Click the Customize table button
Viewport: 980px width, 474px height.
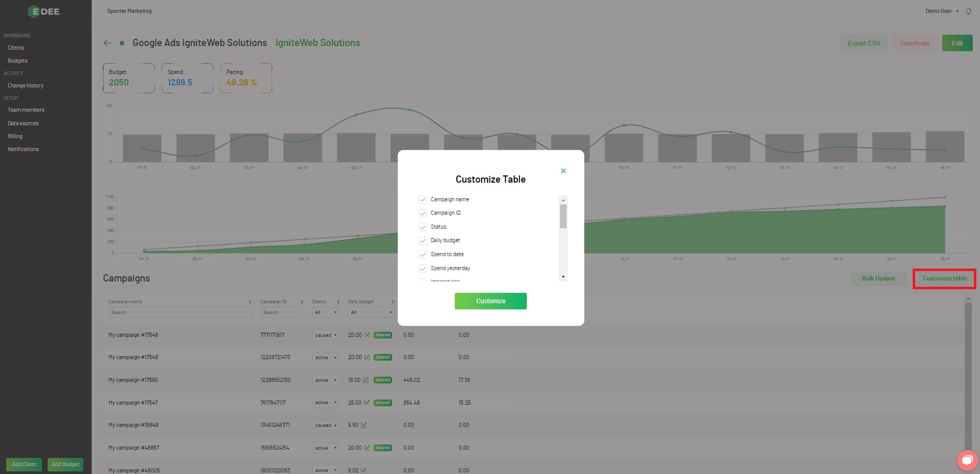[945, 278]
